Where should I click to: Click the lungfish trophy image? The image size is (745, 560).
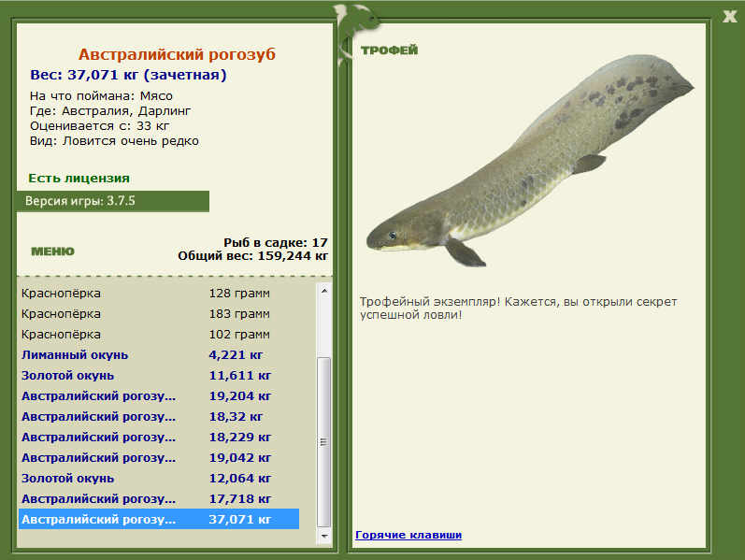coord(530,161)
